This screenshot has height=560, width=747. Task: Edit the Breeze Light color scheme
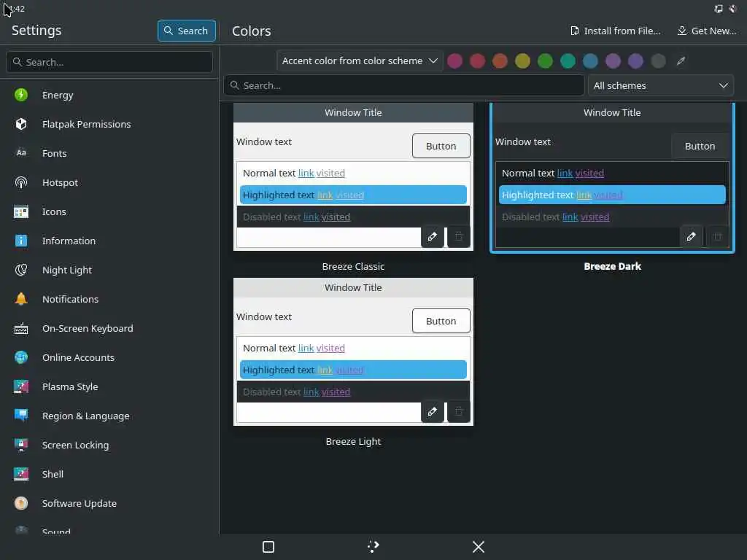433,411
